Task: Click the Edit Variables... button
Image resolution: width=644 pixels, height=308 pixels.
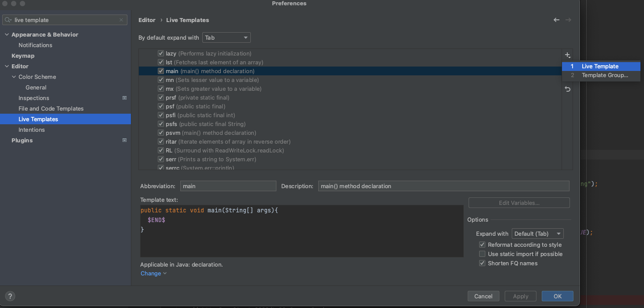Action: click(x=519, y=203)
